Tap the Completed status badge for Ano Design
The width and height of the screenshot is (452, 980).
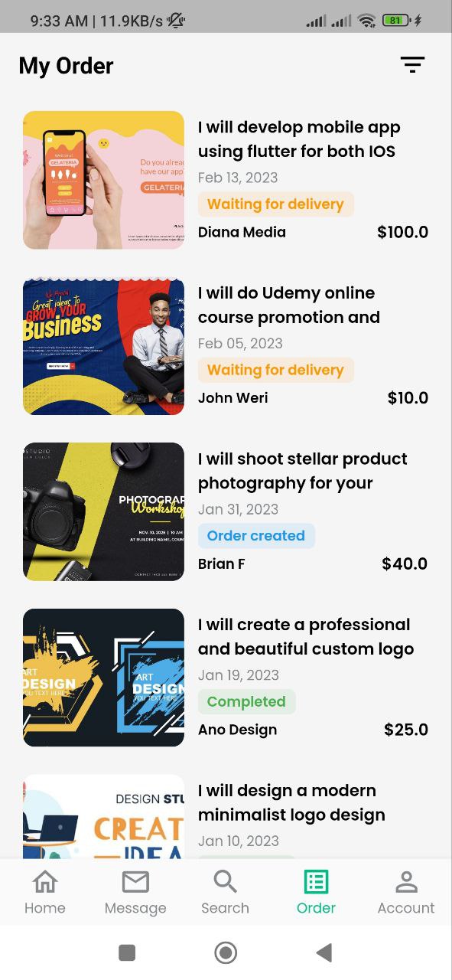(246, 701)
